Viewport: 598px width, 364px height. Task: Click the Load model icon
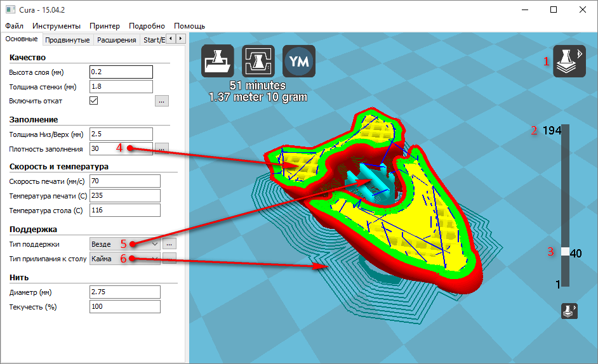(x=218, y=62)
